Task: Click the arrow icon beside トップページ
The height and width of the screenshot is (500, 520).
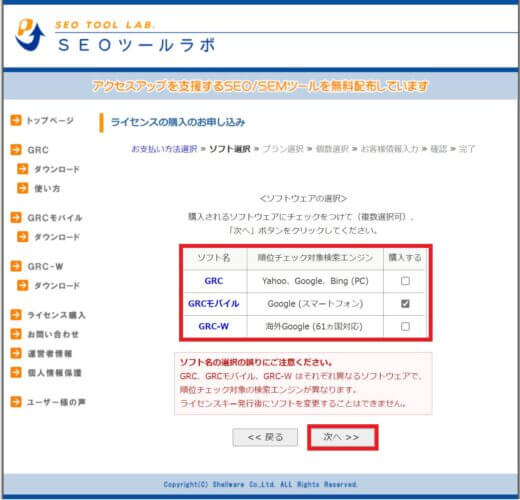Action: pos(16,120)
